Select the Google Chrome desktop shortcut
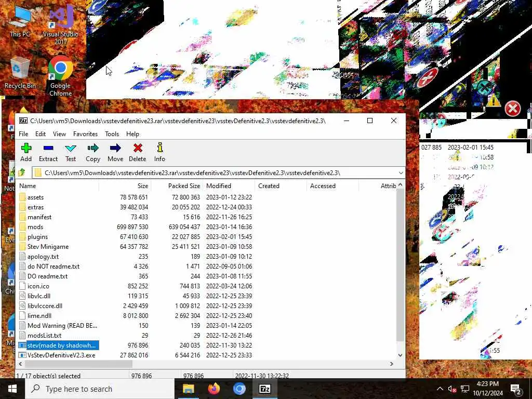This screenshot has height=399, width=532. coord(60,77)
